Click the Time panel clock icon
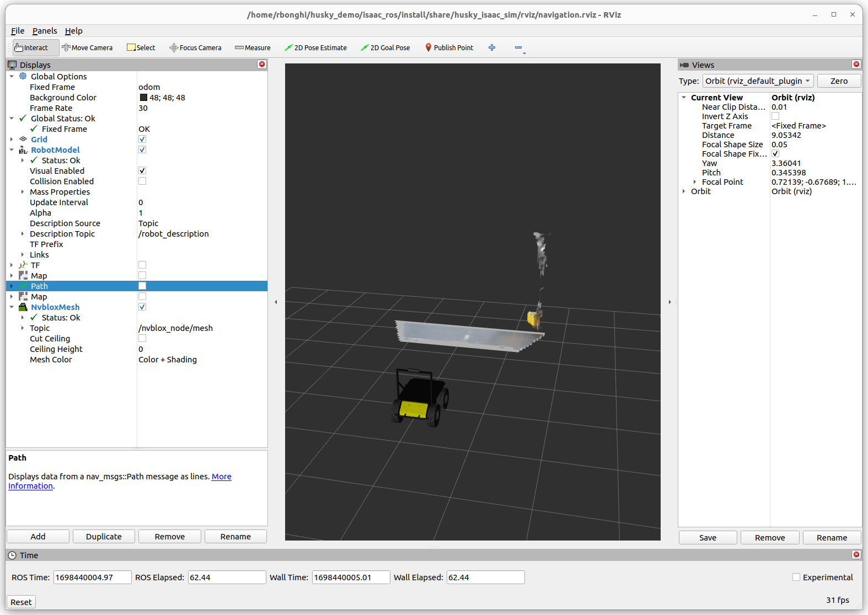Viewport: 868px width, 615px height. tap(12, 555)
